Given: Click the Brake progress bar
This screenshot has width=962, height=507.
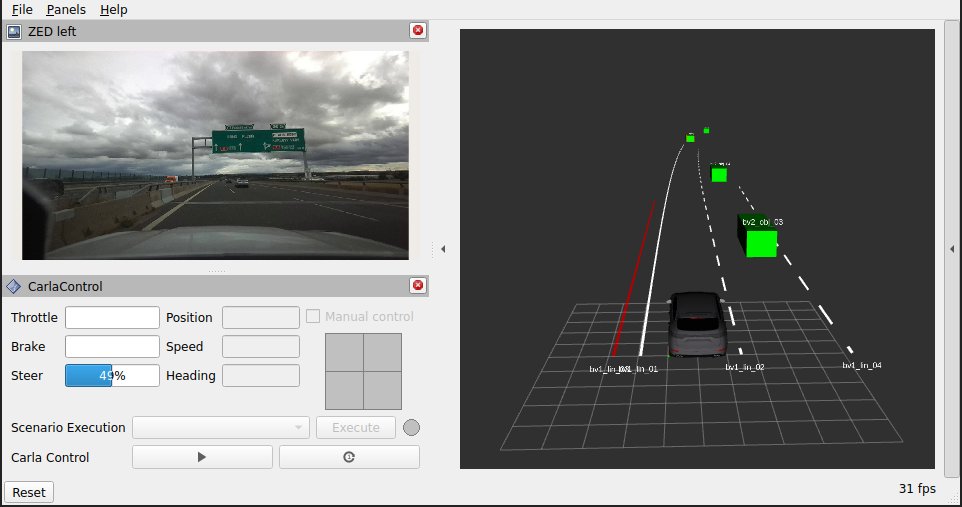Looking at the screenshot, I should click(112, 346).
